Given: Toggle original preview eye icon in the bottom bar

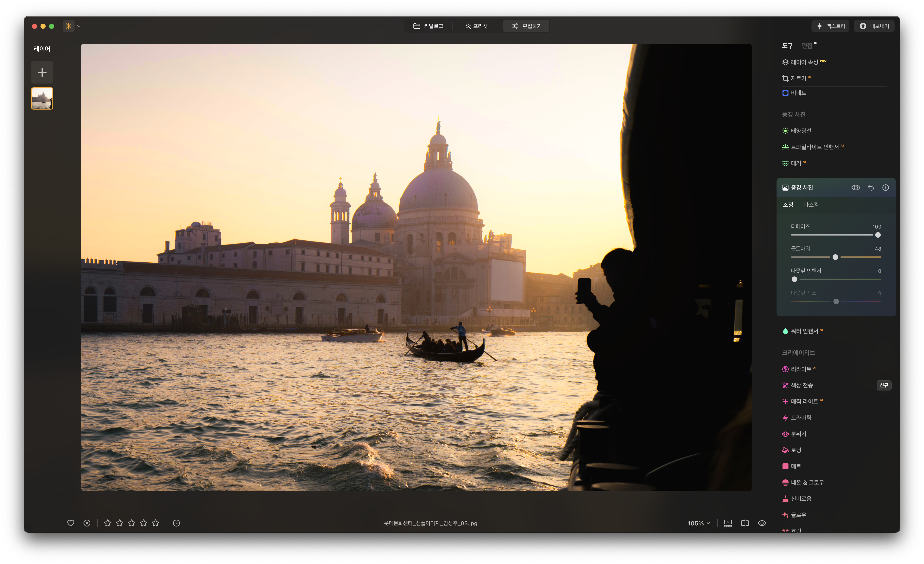Looking at the screenshot, I should click(762, 523).
